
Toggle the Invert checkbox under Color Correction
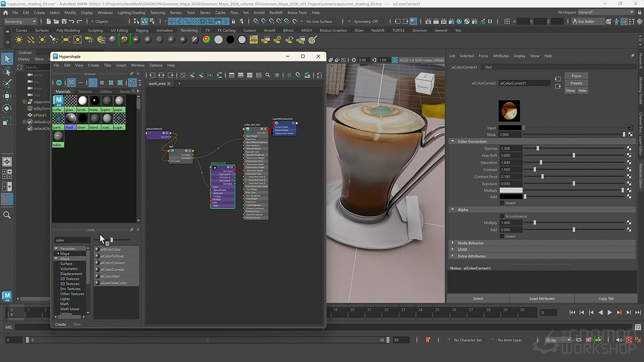[502, 203]
